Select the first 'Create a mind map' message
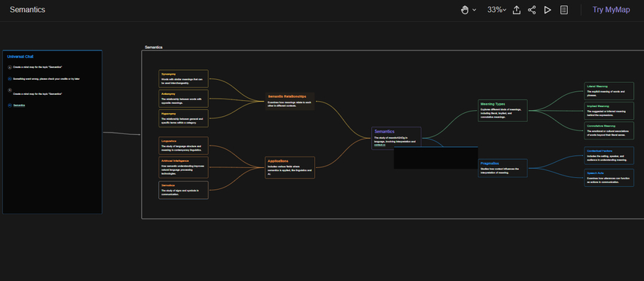Image resolution: width=644 pixels, height=281 pixels. 38,67
